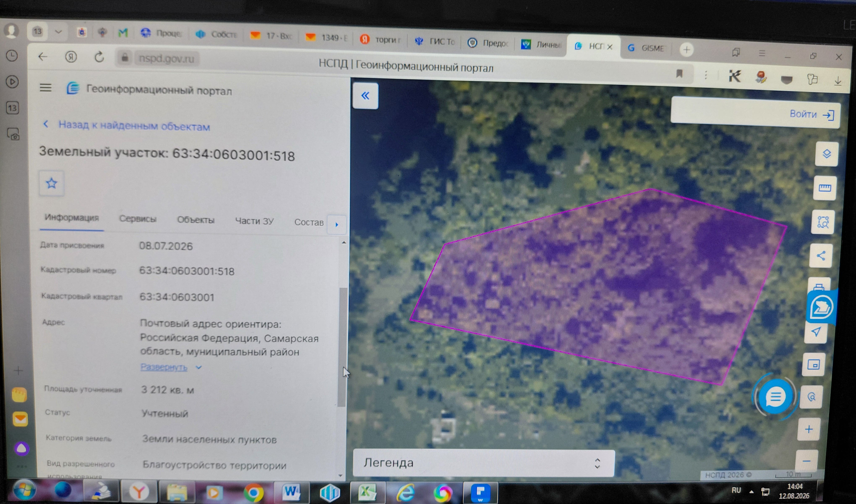Select the Учтенный status value

point(165,413)
